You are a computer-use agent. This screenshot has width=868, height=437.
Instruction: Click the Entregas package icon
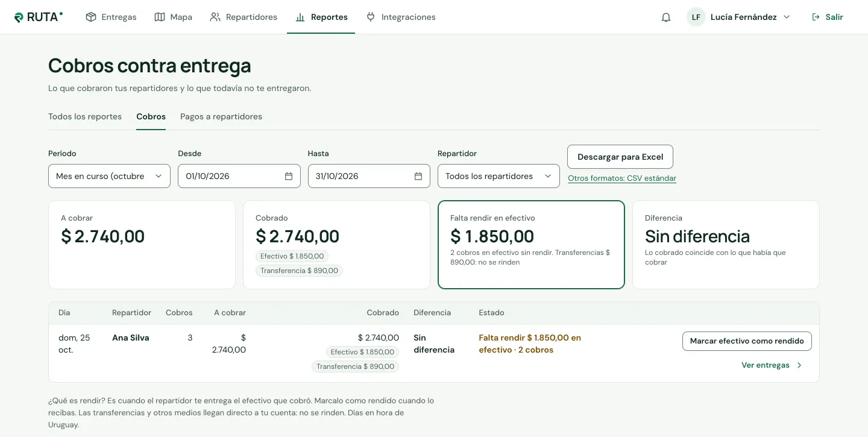pos(91,17)
